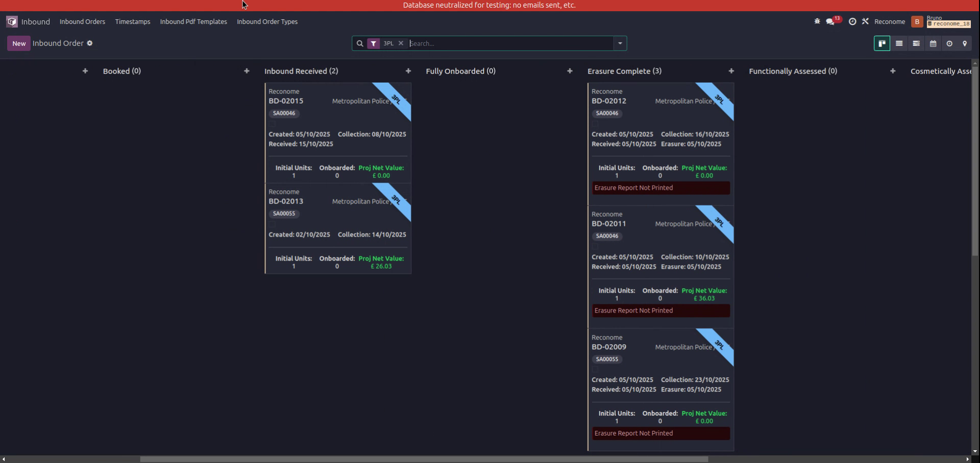980x463 pixels.
Task: Open the developer tools wrench icon
Action: tap(866, 21)
